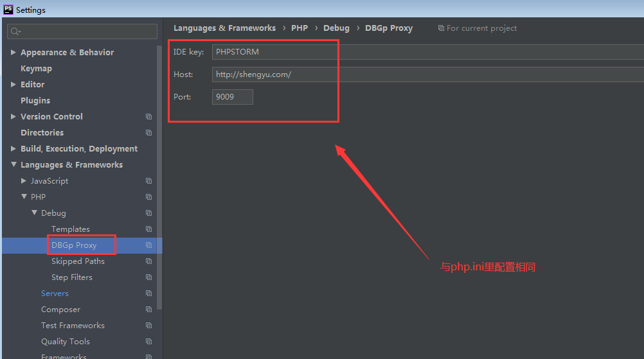Expand the Editor settings section
This screenshot has height=359, width=644.
point(13,85)
